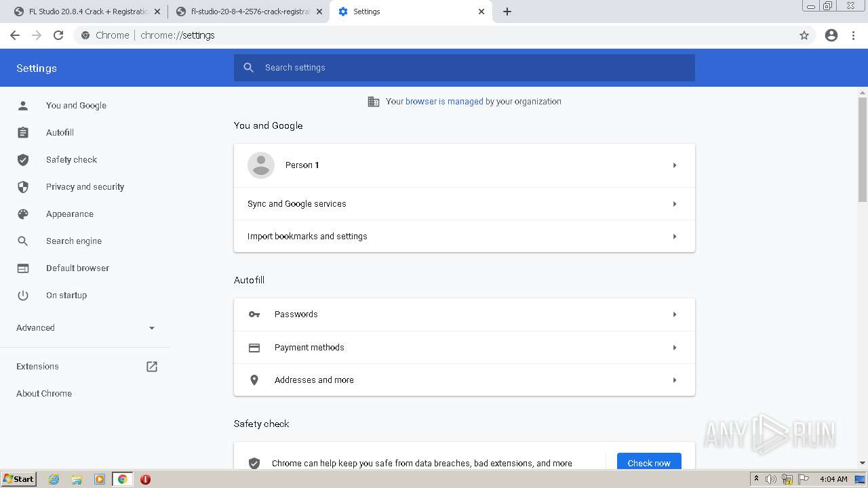Click the Autofill clipboard icon in the sidebar
The image size is (868, 488).
(x=23, y=132)
